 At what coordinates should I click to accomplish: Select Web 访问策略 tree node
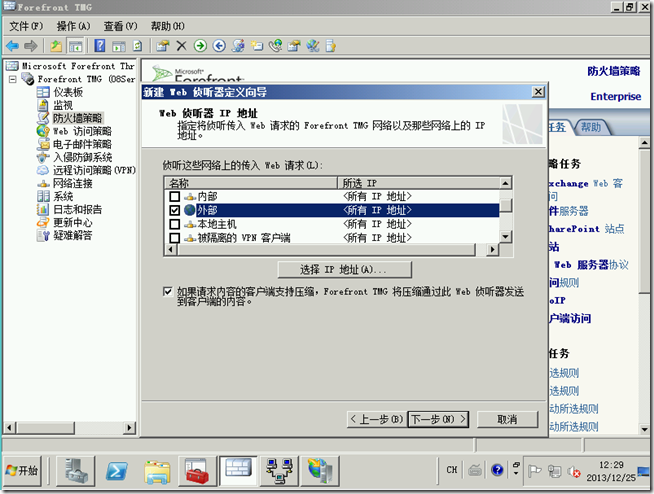click(75, 131)
